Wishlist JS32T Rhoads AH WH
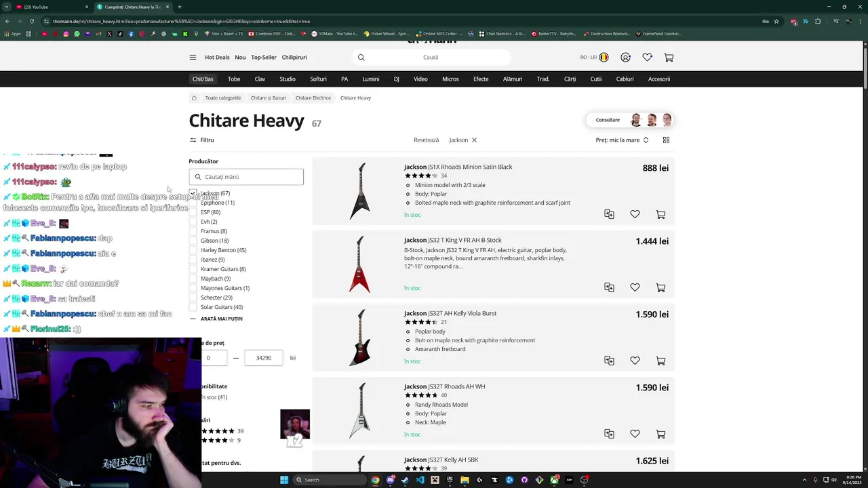The height and width of the screenshot is (488, 868). 635,434
